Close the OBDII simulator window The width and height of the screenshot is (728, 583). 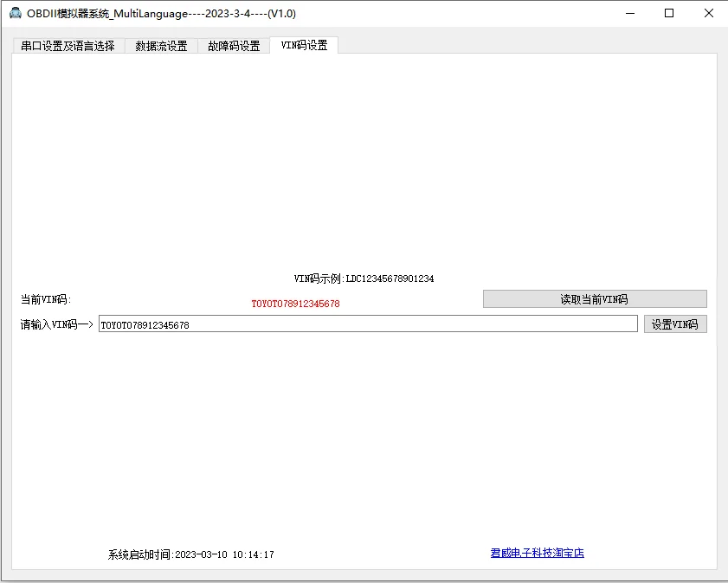(x=709, y=13)
